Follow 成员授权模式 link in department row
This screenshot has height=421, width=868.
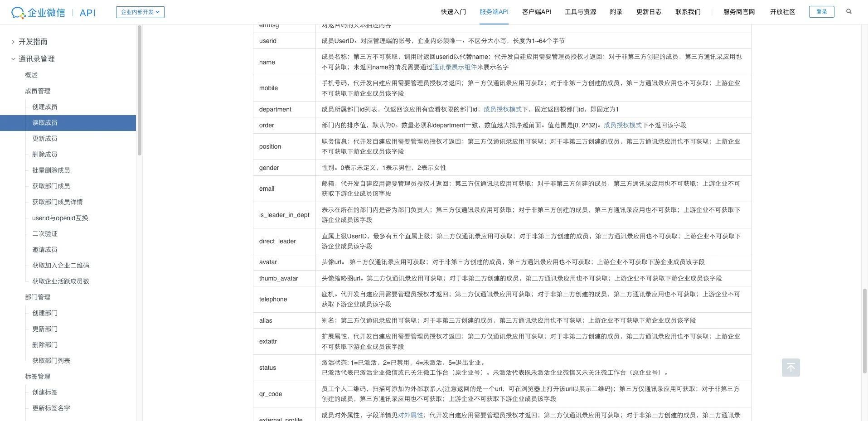[502, 109]
